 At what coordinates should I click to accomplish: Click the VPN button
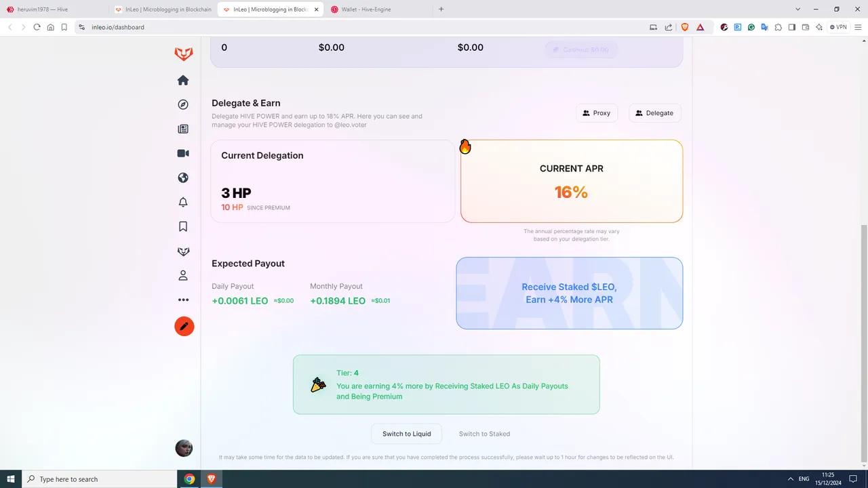coord(839,27)
